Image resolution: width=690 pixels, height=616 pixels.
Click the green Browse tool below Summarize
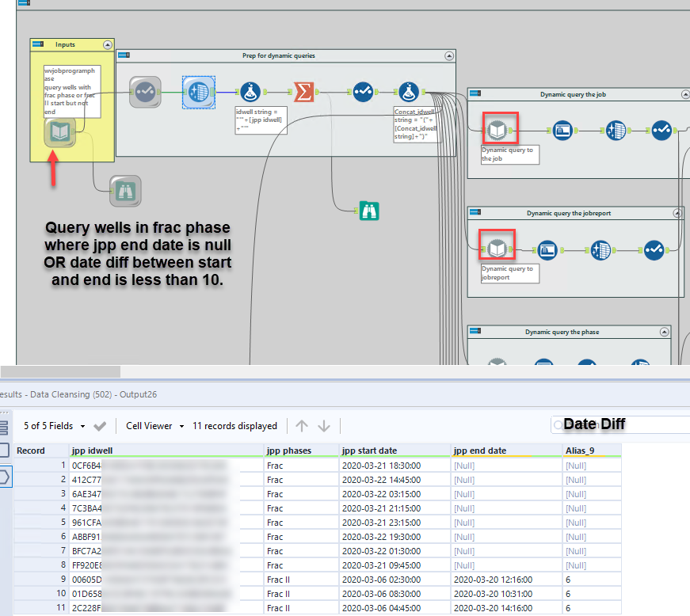pyautogui.click(x=368, y=211)
